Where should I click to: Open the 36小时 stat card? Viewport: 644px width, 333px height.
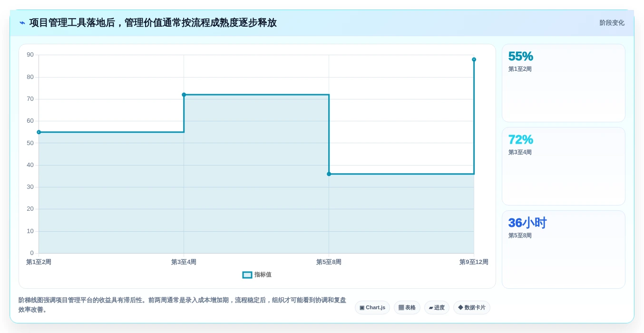tap(564, 250)
